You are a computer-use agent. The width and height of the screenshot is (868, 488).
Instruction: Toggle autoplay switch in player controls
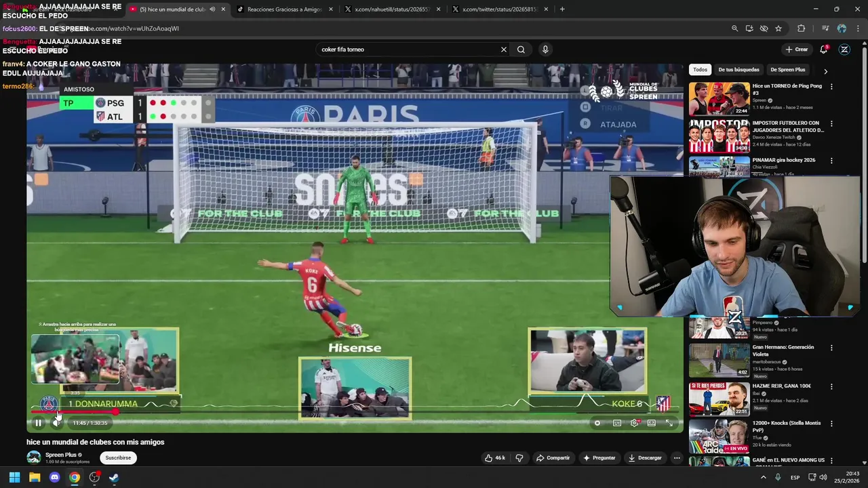[597, 423]
